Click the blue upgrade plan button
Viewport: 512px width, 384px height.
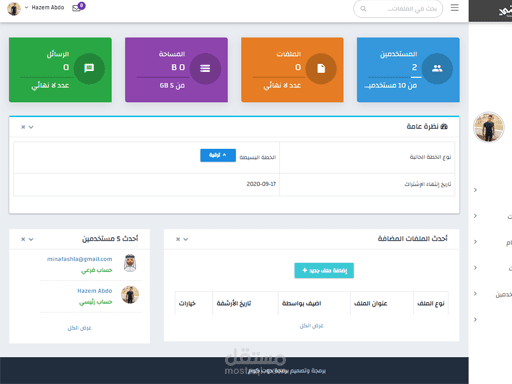(218, 155)
